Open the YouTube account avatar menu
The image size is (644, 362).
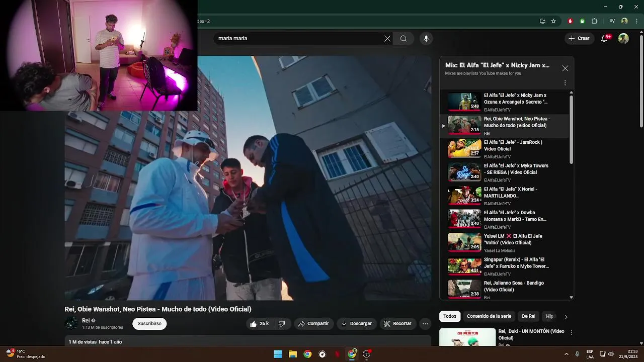click(x=623, y=39)
